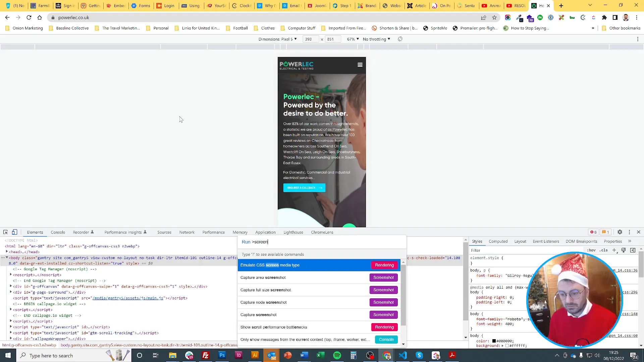Run Capture area screenshot command
Screen dimensions: 644x362
pyautogui.click(x=319, y=278)
